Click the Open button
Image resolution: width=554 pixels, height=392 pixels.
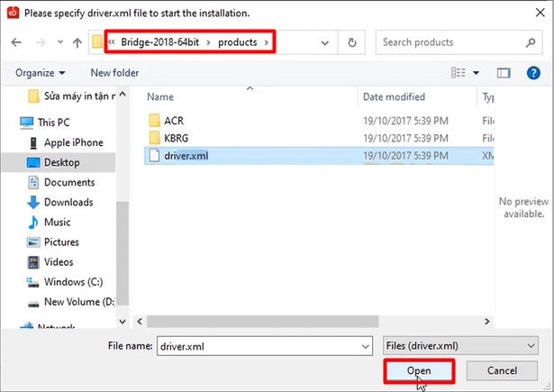click(419, 370)
